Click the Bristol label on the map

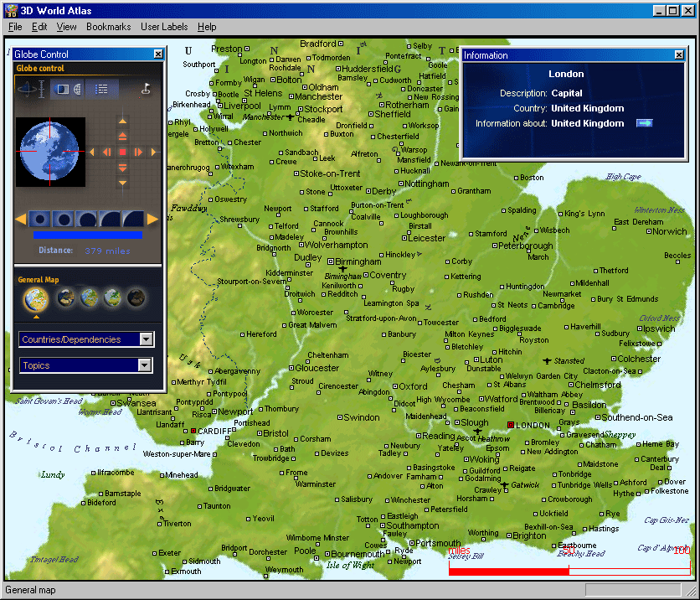coord(275,433)
